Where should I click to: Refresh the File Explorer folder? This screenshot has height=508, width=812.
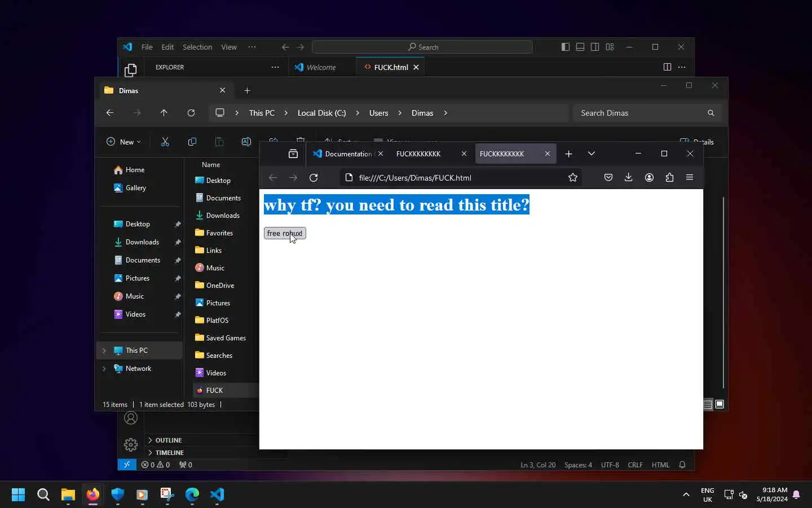click(191, 113)
